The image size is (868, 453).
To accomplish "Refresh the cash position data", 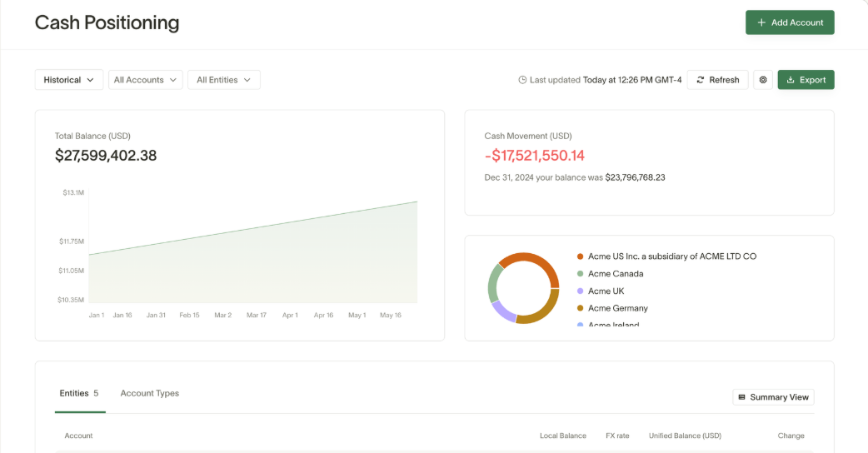I will tap(717, 80).
